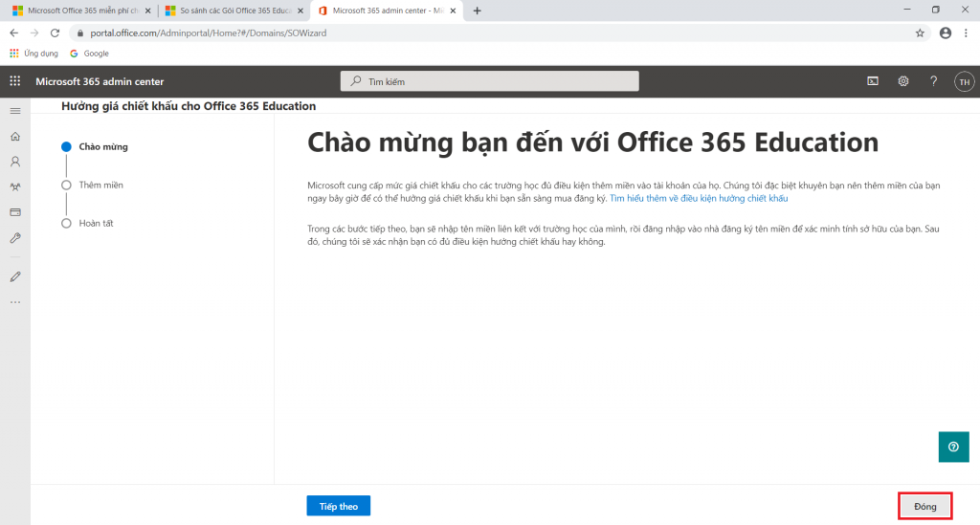The image size is (980, 525).
Task: Open Users icon in the sidebar
Action: pos(15,162)
